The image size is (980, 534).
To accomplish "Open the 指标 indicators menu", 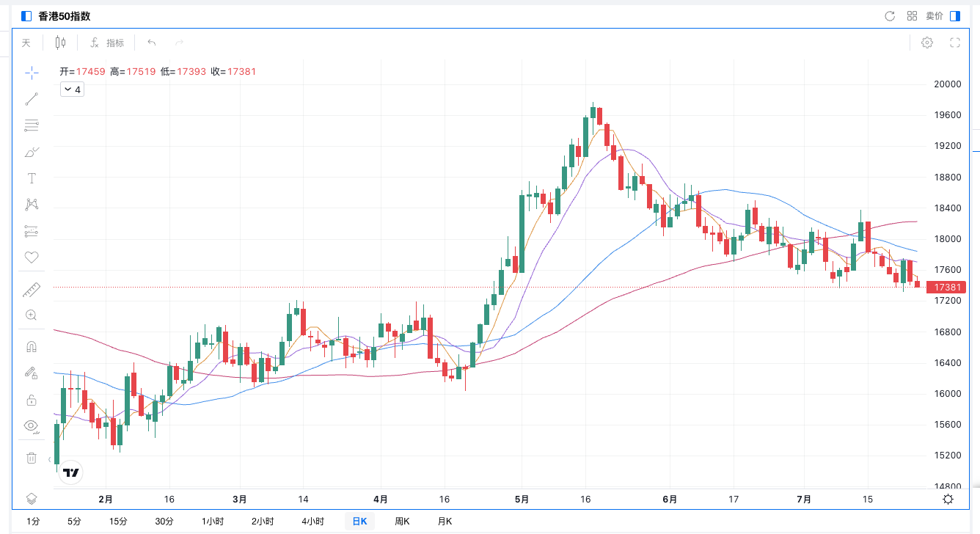I will click(107, 43).
